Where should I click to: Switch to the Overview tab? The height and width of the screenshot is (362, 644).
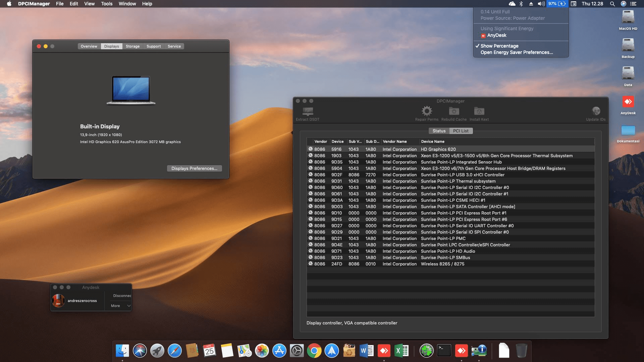tap(89, 46)
